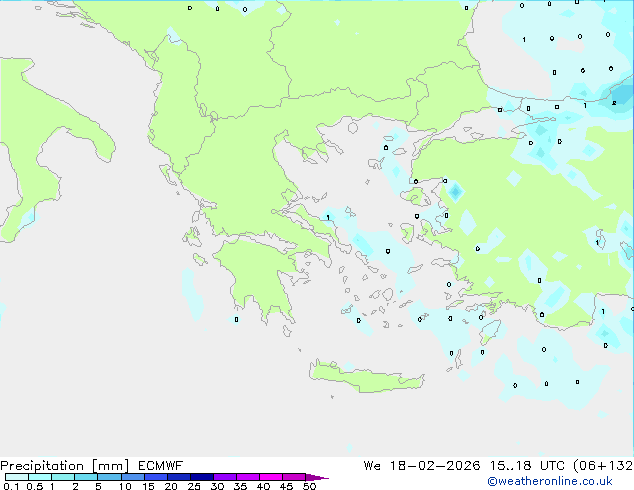634x490 pixels.
Task: Select the 45–50 mm legend swatch
Action: click(x=294, y=477)
